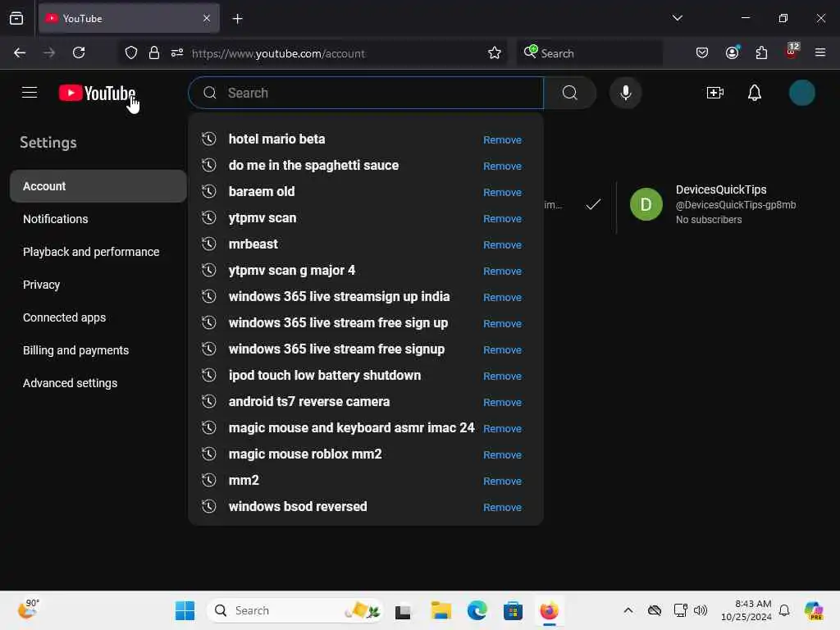Show site security lock information
This screenshot has width=840, height=630.
pos(154,52)
